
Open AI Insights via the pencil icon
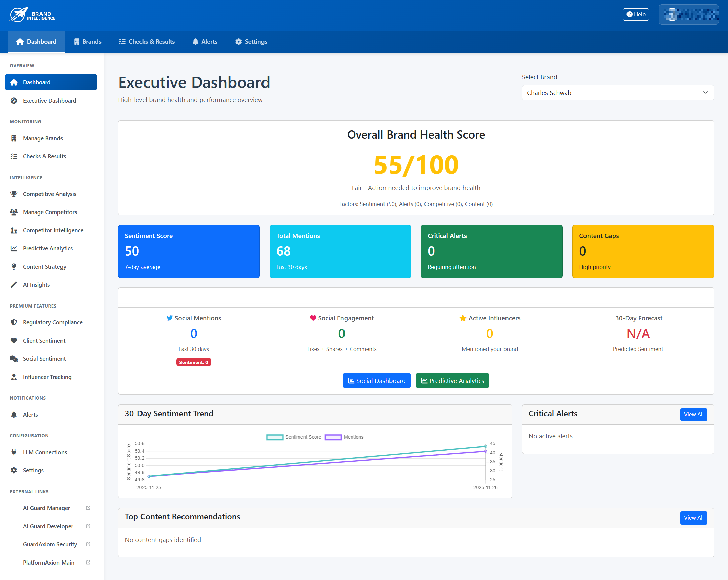click(14, 285)
